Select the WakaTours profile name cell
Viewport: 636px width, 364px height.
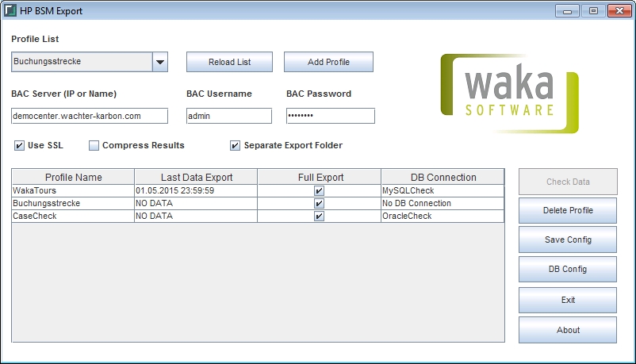(73, 191)
